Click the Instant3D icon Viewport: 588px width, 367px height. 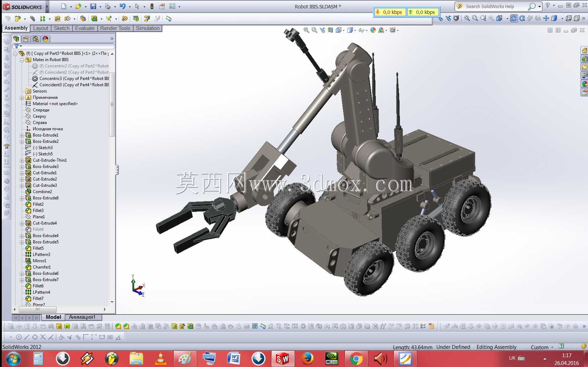tap(168, 19)
